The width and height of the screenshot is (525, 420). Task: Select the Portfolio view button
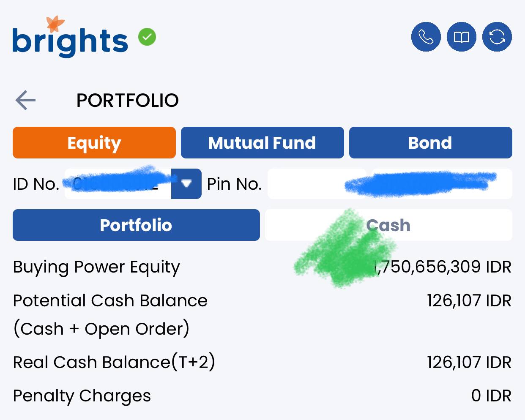click(x=136, y=225)
